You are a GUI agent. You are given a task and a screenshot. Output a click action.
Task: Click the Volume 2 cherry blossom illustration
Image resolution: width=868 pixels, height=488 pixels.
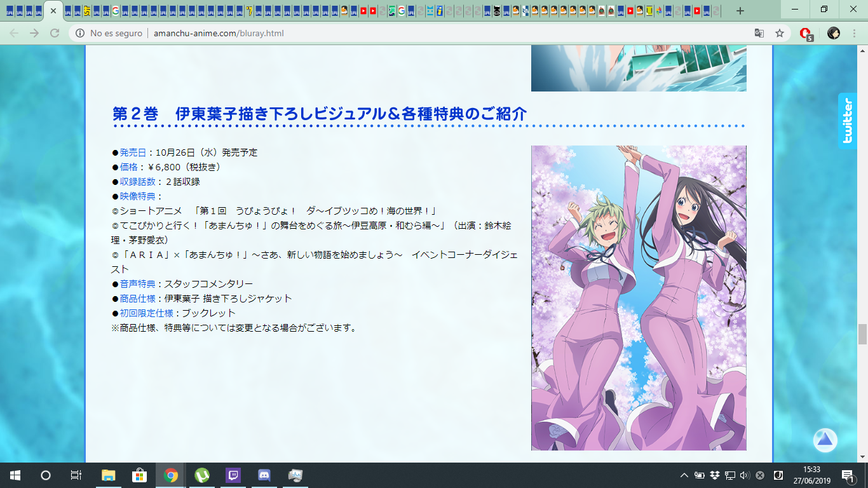[639, 297]
